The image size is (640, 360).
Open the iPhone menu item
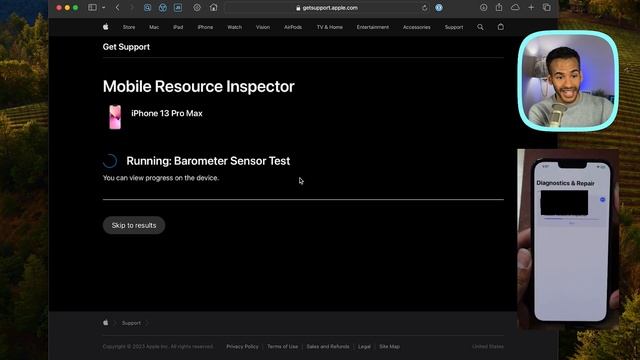(205, 27)
